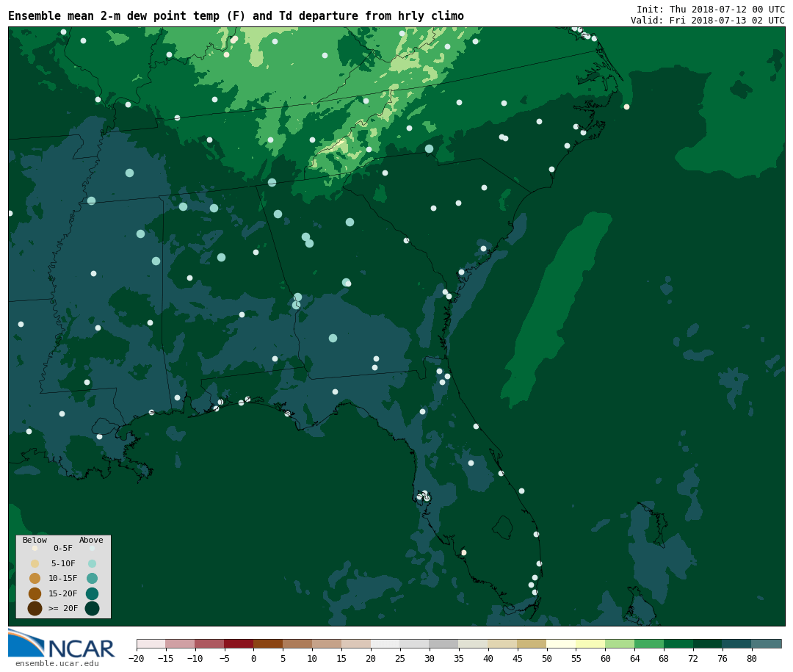Viewport: 793px width, 672px height.
Task: Pick the 45 to 50 khaki colorbar segment
Action: pos(532,643)
